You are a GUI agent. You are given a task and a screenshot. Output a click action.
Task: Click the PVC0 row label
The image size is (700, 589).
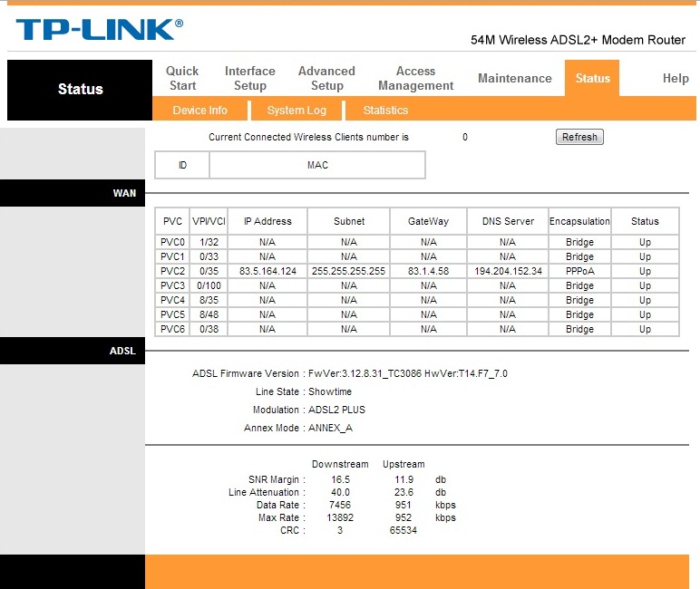tap(172, 242)
